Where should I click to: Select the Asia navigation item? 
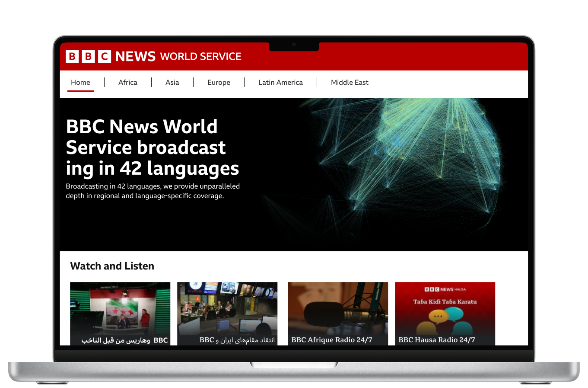click(x=172, y=82)
